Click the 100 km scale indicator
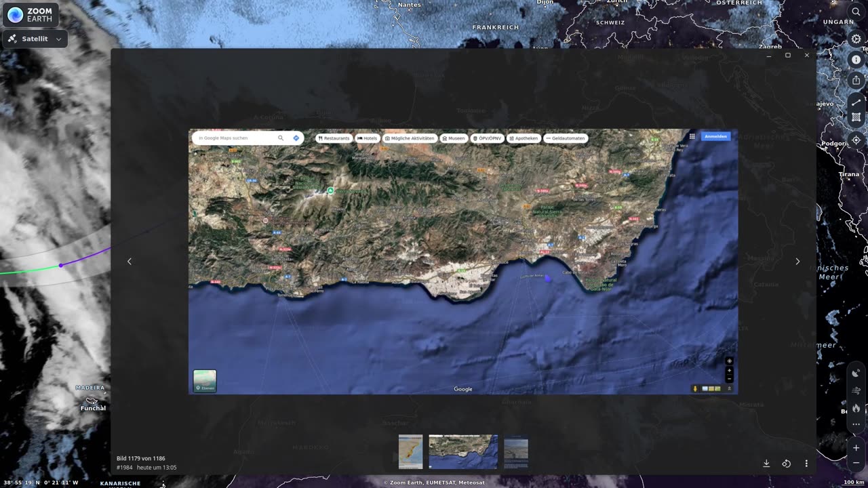 click(x=854, y=482)
